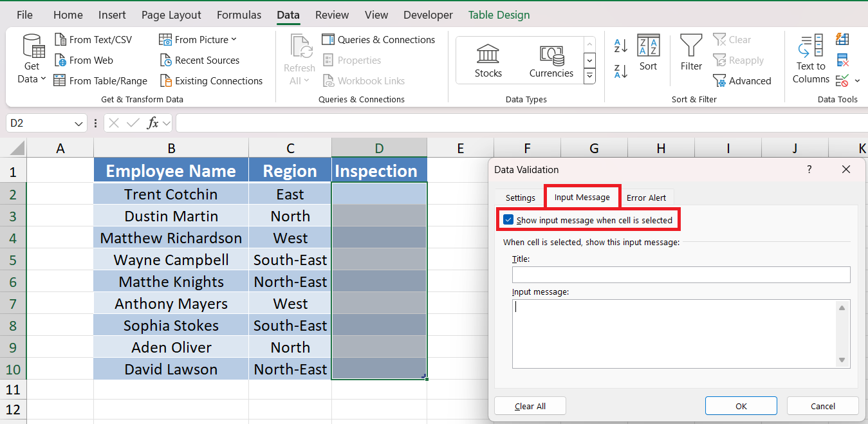Expand the From Picture dropdown
Image resolution: width=868 pixels, height=424 pixels.
234,39
